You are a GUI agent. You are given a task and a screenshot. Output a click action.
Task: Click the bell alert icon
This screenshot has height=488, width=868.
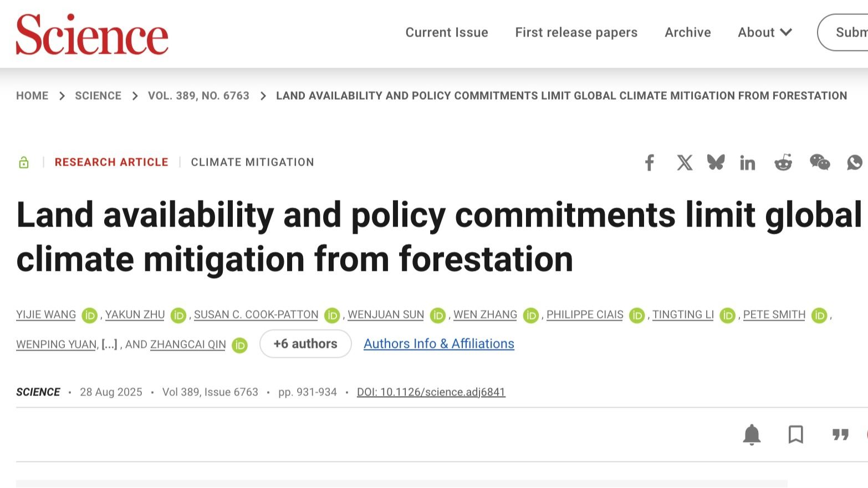[x=752, y=435]
